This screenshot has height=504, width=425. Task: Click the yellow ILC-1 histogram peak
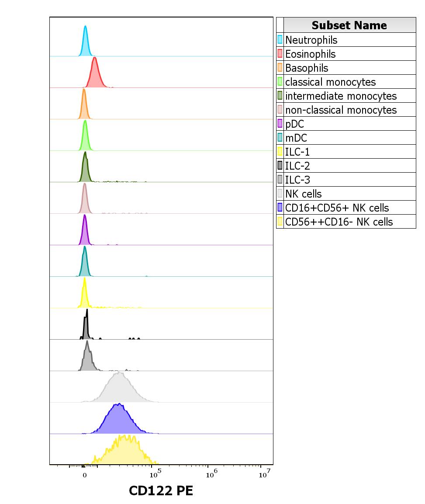[84, 295]
